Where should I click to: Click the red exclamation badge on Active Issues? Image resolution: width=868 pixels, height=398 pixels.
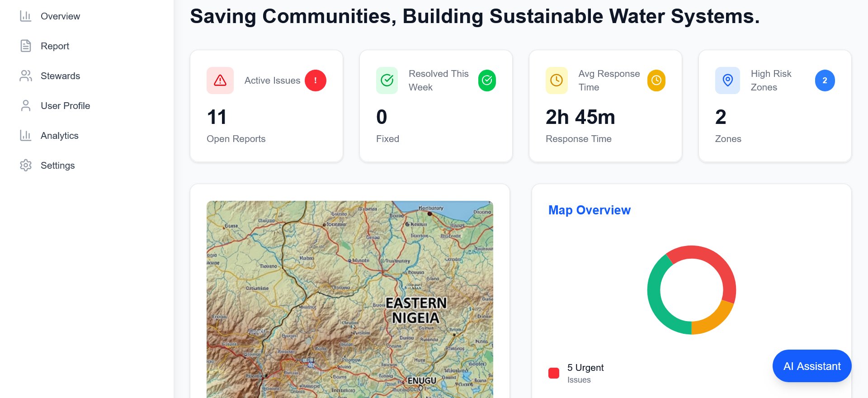(316, 81)
